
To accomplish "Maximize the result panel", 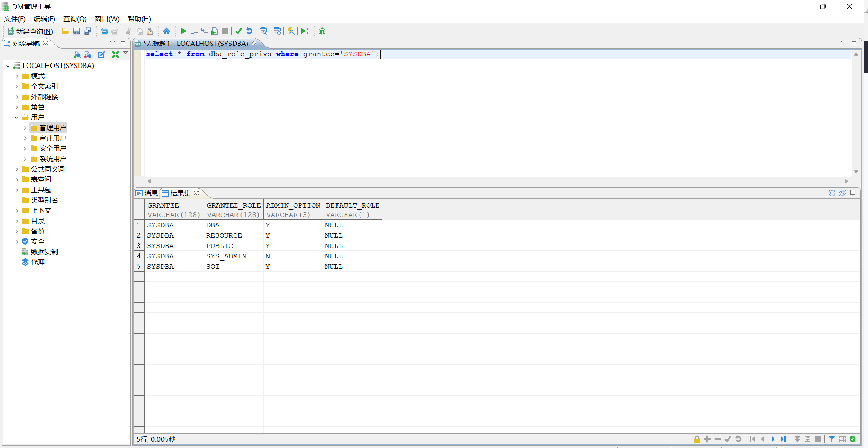I will 853,192.
